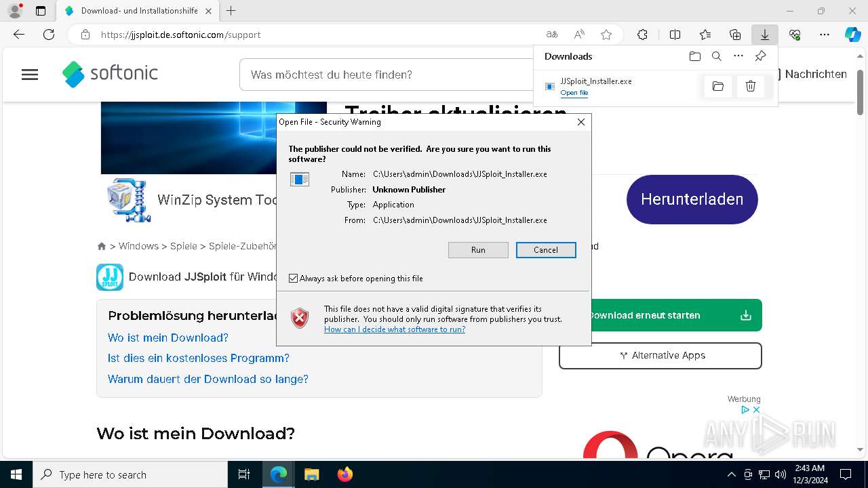Click the Spiele breadcrumb link
The width and height of the screenshot is (868, 488).
(x=184, y=246)
